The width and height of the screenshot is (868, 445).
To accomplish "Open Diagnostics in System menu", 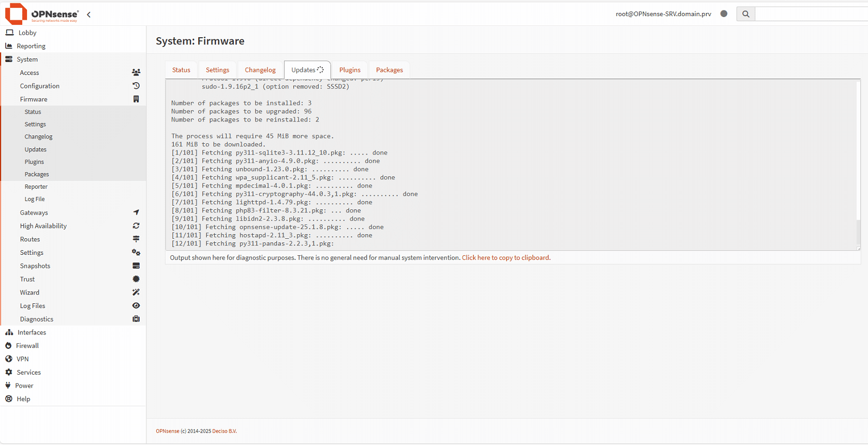I will coord(73,319).
